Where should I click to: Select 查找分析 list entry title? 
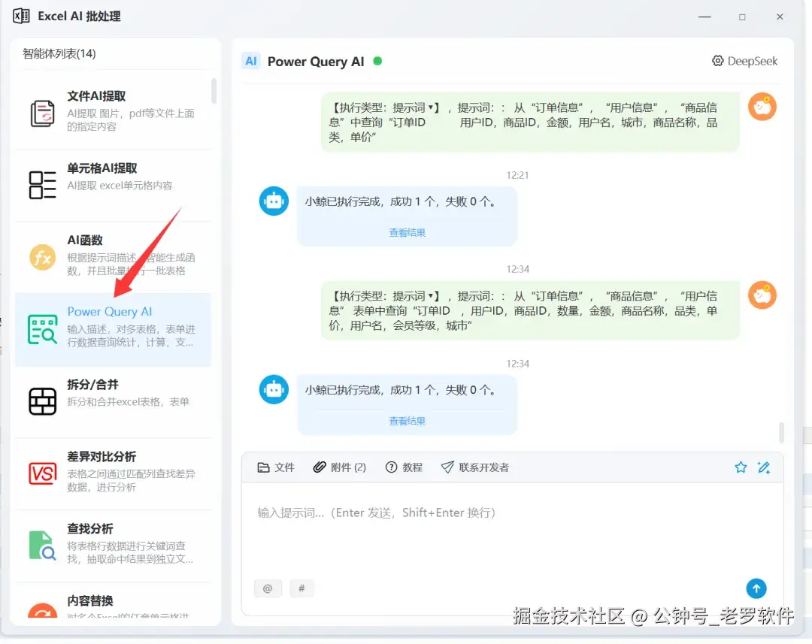pyautogui.click(x=90, y=528)
